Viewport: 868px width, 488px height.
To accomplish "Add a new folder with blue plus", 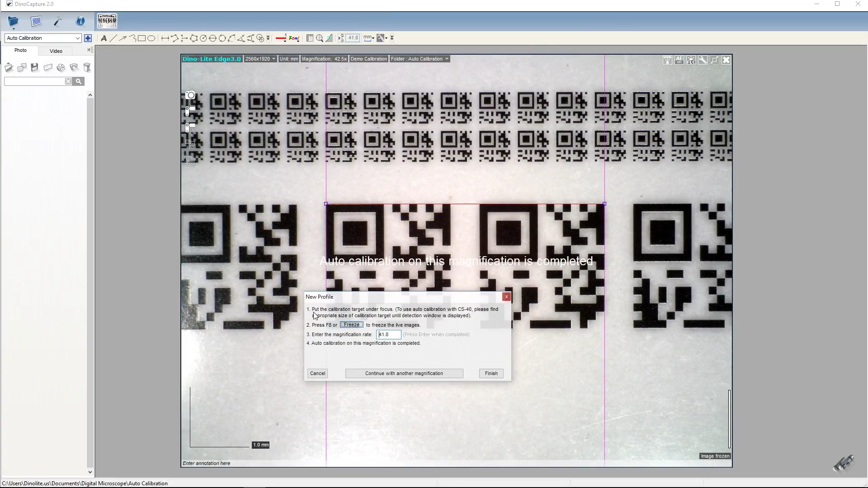I will (88, 38).
